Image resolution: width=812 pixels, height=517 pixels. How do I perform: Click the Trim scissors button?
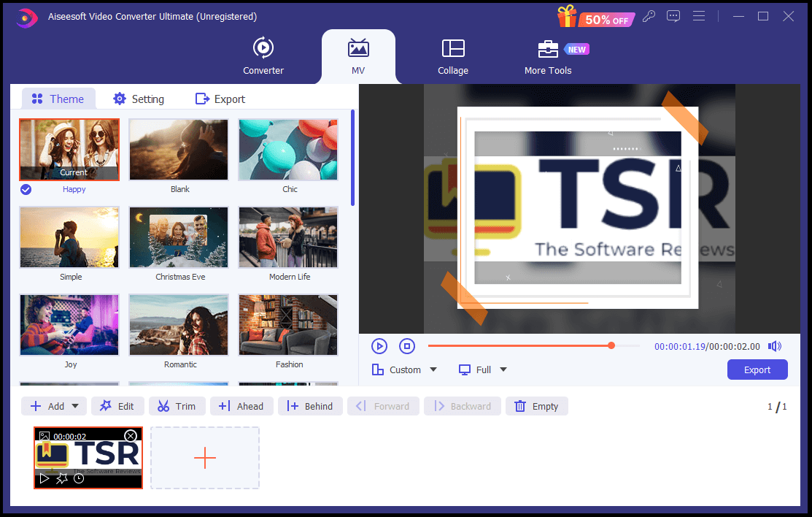pyautogui.click(x=177, y=406)
